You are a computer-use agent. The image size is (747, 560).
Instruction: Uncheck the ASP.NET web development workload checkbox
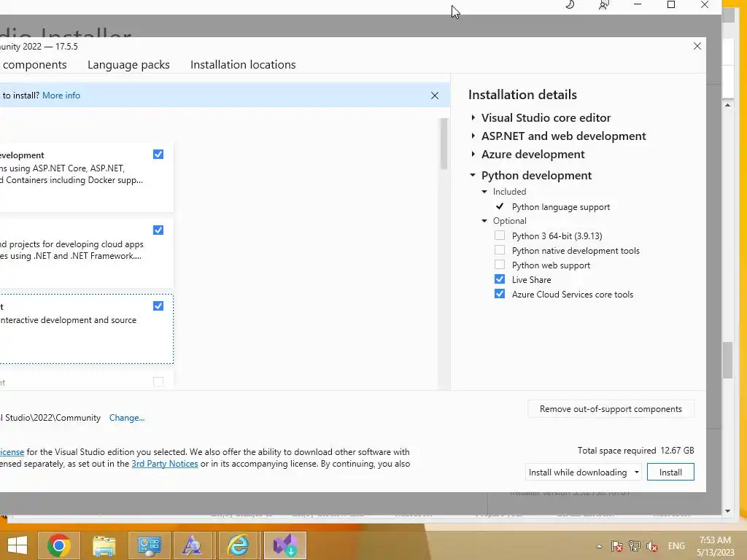coord(158,155)
